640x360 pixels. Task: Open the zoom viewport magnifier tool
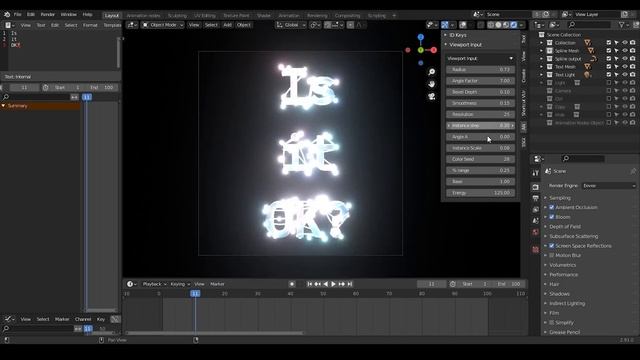coord(431,72)
